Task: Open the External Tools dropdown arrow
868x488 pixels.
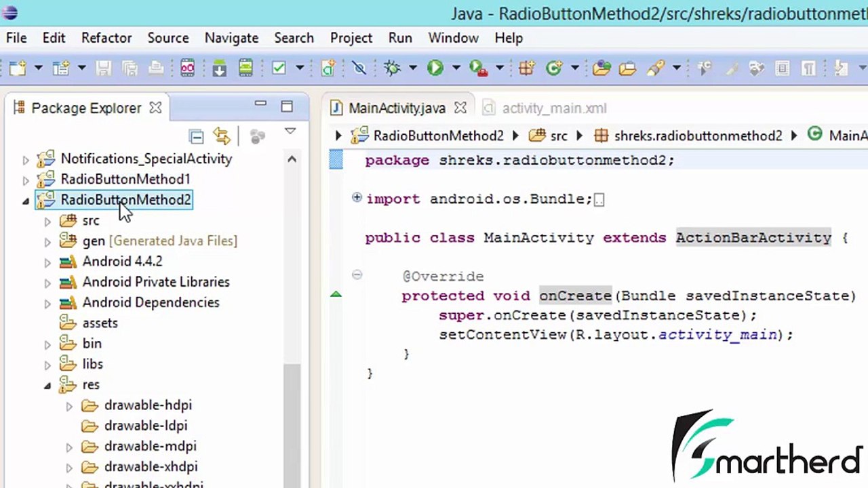Action: point(499,68)
